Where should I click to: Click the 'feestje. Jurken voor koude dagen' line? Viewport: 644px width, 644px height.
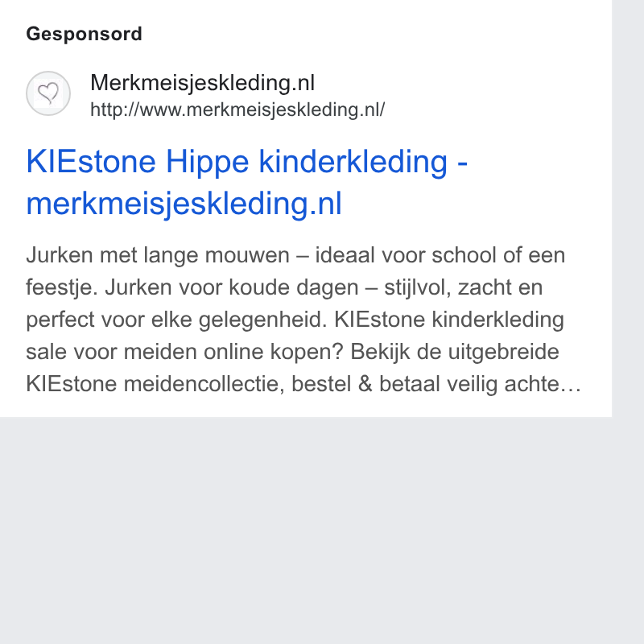tap(192, 287)
